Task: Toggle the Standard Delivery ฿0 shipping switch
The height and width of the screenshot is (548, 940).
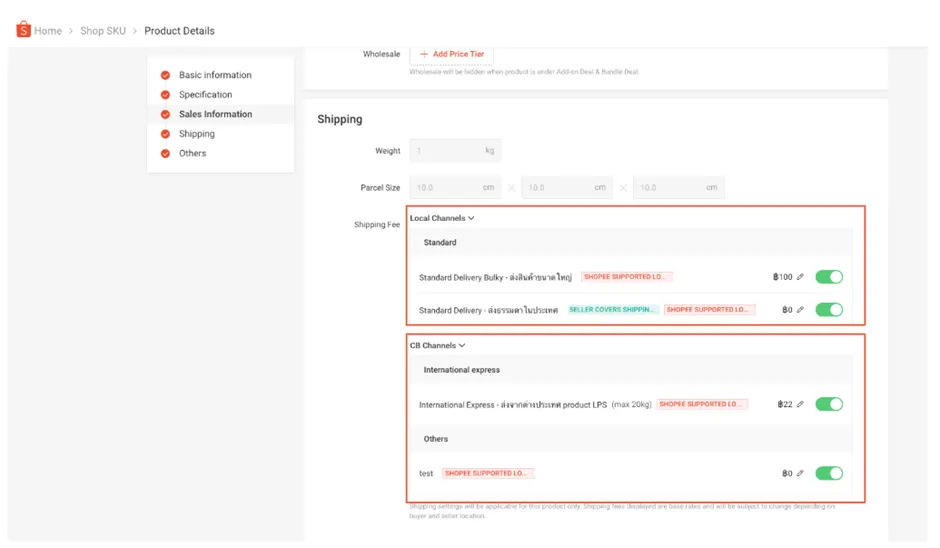Action: pos(829,310)
